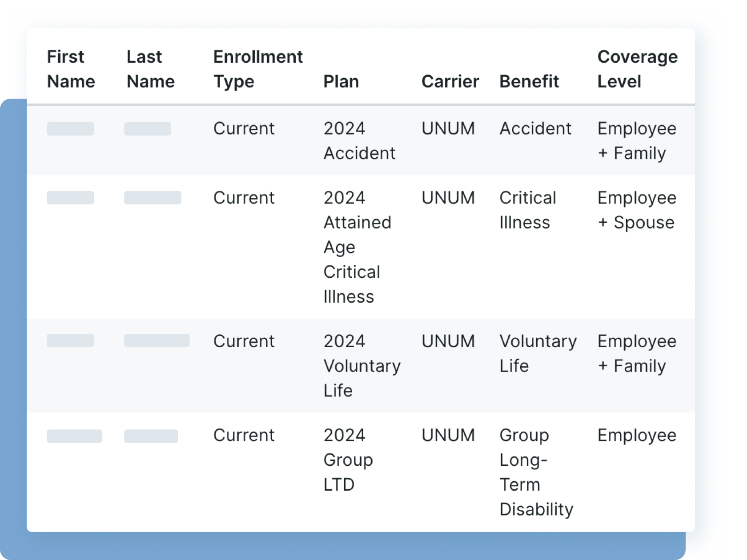Viewport: 747px width, 560px height.
Task: Click the First Name column header
Action: [71, 69]
